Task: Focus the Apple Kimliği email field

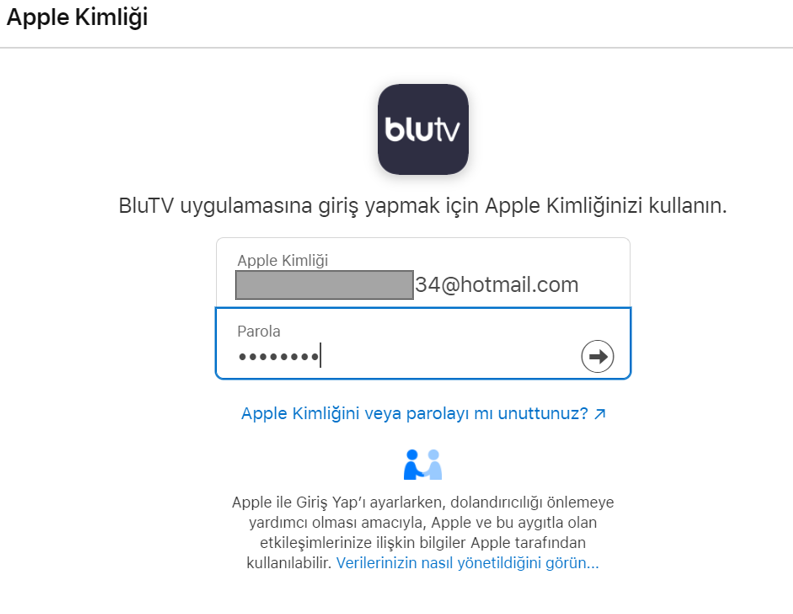Action: point(423,273)
